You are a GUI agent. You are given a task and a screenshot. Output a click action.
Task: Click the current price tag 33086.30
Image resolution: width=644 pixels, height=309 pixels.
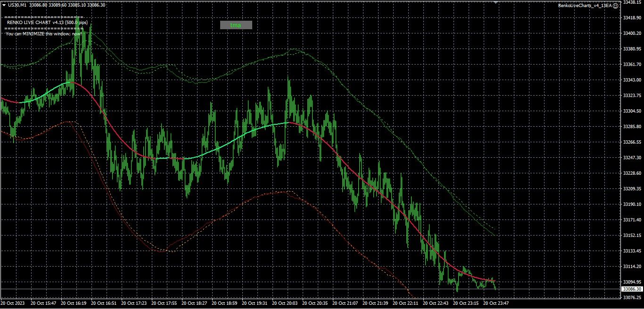632,289
